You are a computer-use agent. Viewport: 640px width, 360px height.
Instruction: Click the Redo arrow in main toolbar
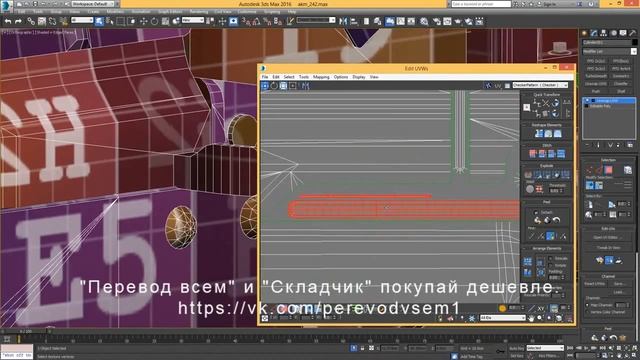click(x=18, y=21)
